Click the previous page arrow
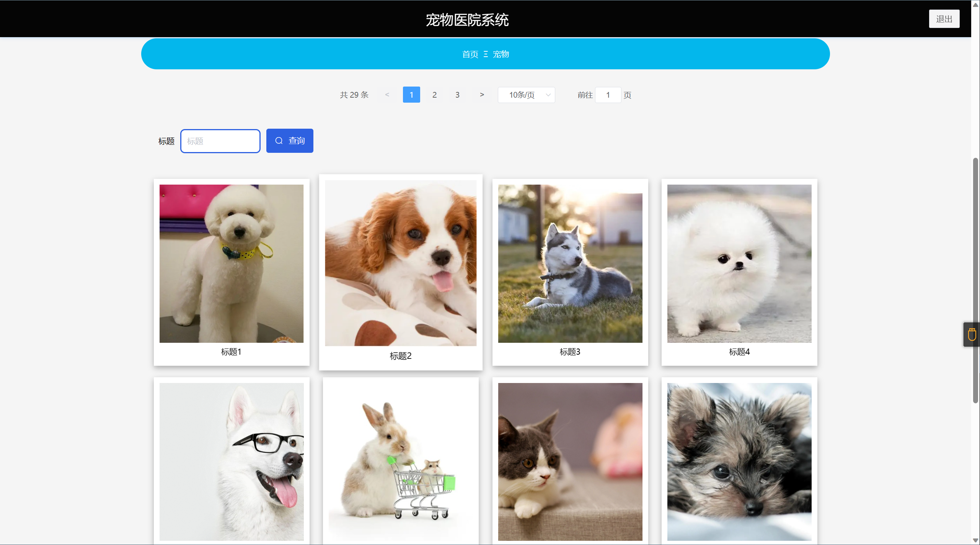Image resolution: width=980 pixels, height=545 pixels. [x=387, y=95]
